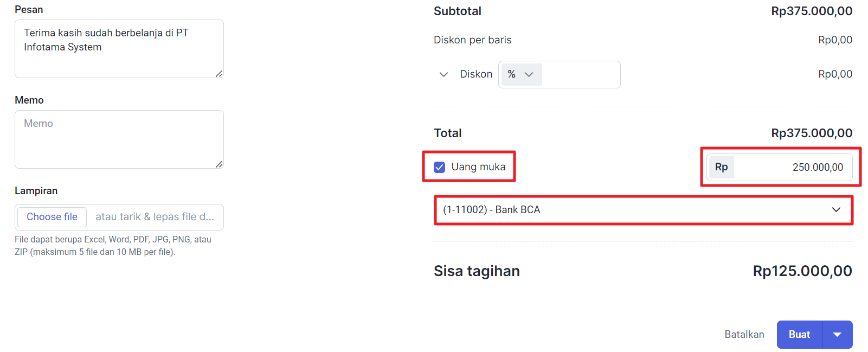Image resolution: width=868 pixels, height=352 pixels.
Task: Click the chevron arrow of Bank BCA field
Action: (837, 210)
